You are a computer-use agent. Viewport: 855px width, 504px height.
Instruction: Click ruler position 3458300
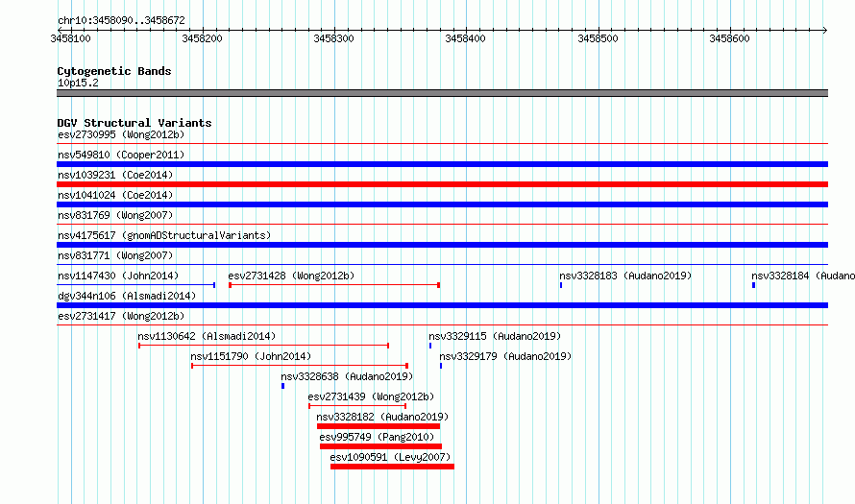[333, 38]
